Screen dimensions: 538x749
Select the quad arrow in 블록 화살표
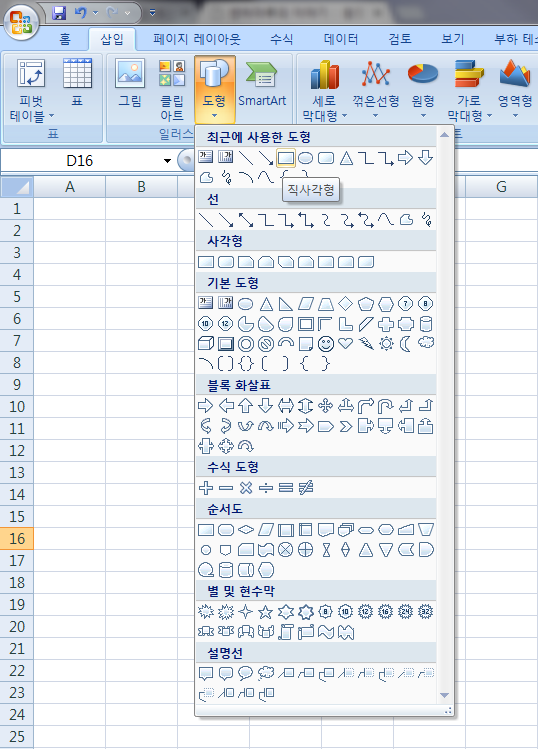point(326,406)
